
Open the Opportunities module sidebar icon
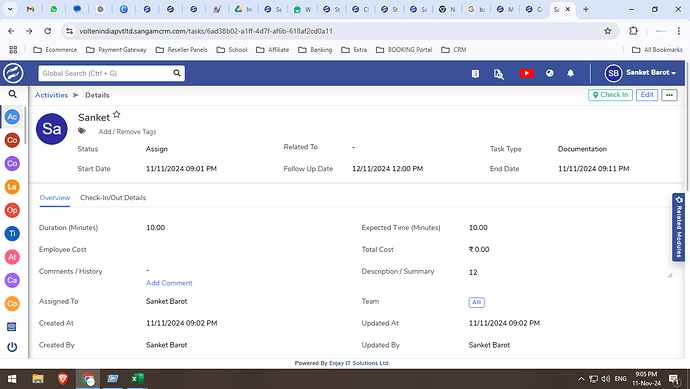(12, 210)
